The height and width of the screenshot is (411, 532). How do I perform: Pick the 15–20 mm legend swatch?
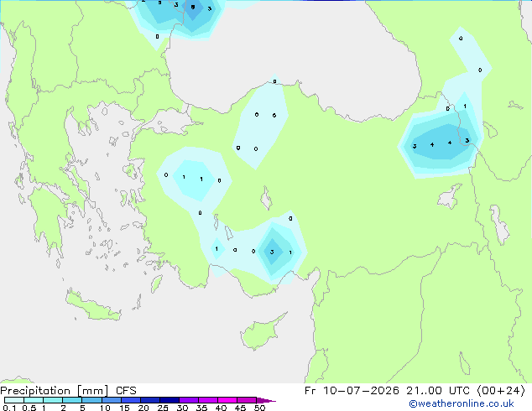tap(130, 400)
